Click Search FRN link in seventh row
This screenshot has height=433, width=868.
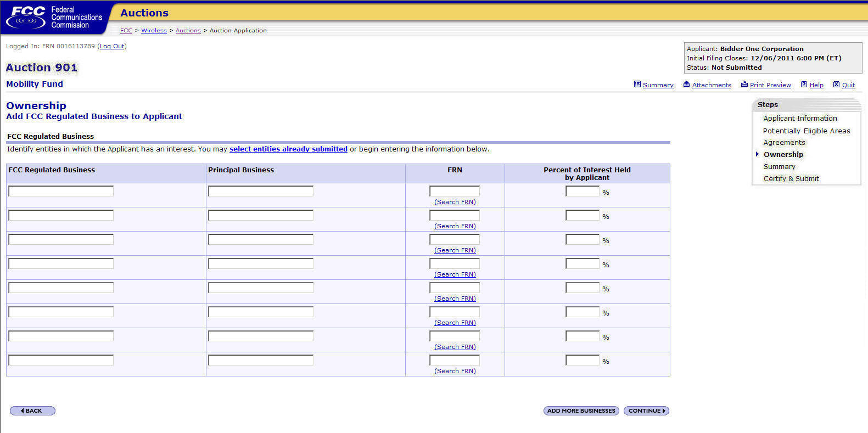(x=455, y=347)
